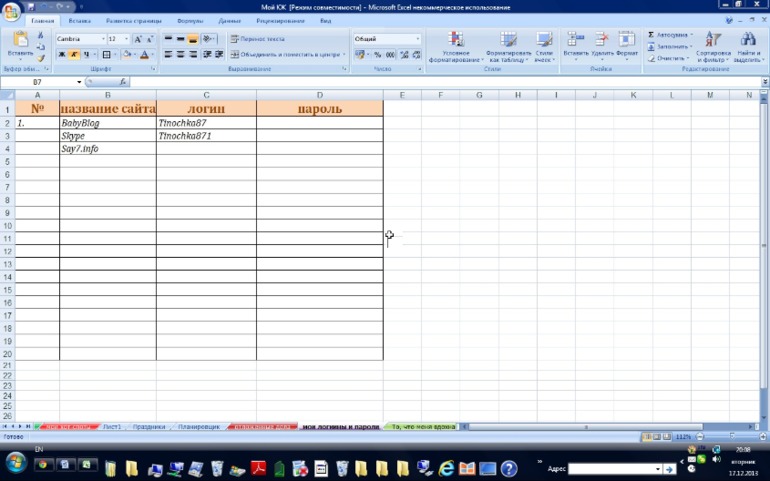Align text right
This screenshot has height=481, width=770.
193,55
